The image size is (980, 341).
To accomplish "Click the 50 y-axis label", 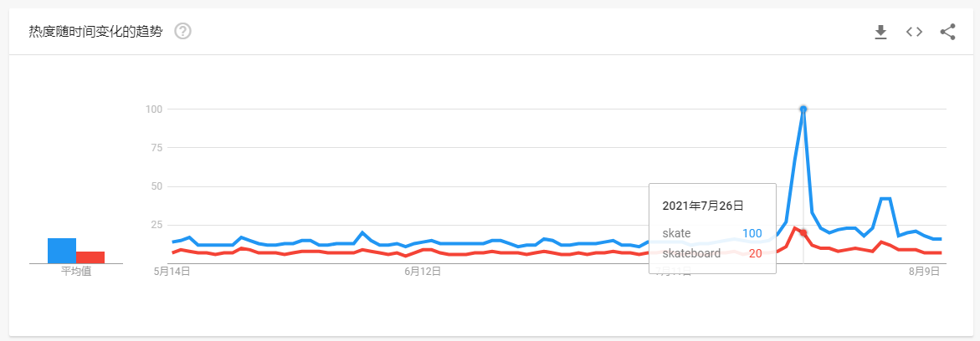I will click(156, 186).
